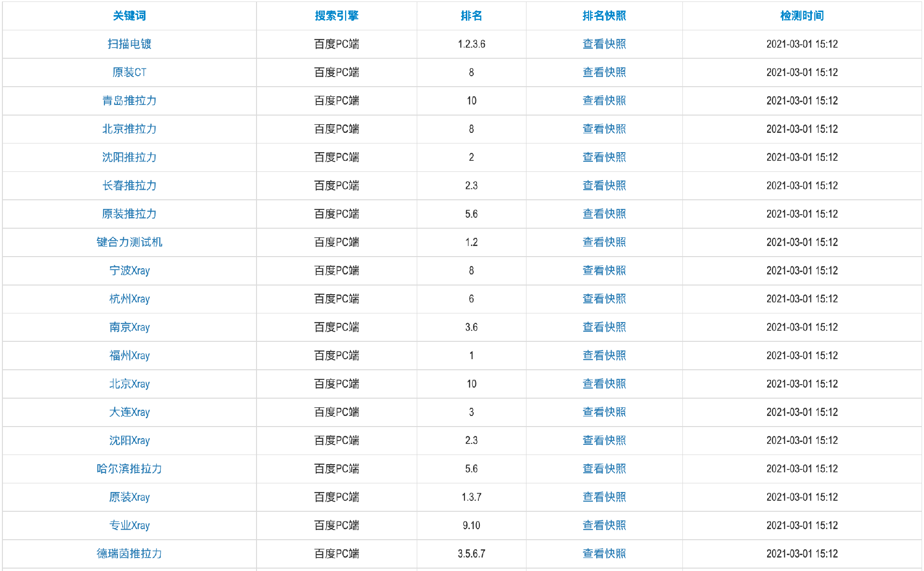Image resolution: width=924 pixels, height=571 pixels.
Task: Open the 专业Xray keyword link
Action: (x=129, y=525)
